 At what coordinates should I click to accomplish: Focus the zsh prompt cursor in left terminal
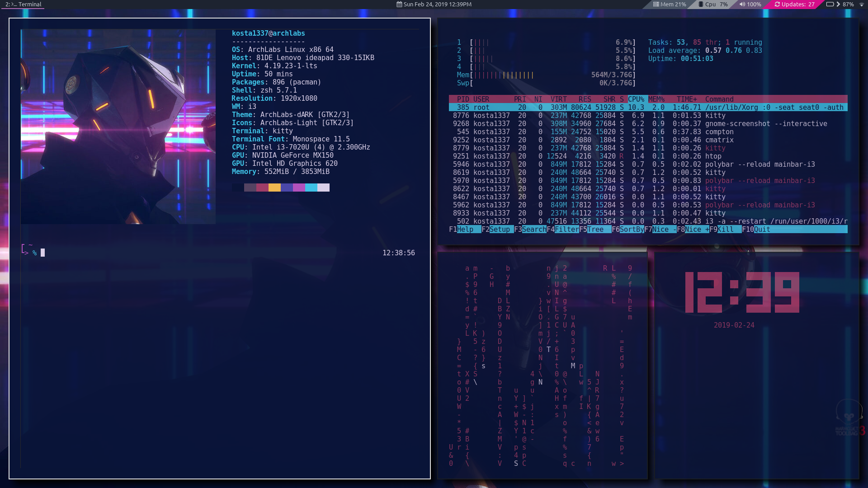(42, 253)
